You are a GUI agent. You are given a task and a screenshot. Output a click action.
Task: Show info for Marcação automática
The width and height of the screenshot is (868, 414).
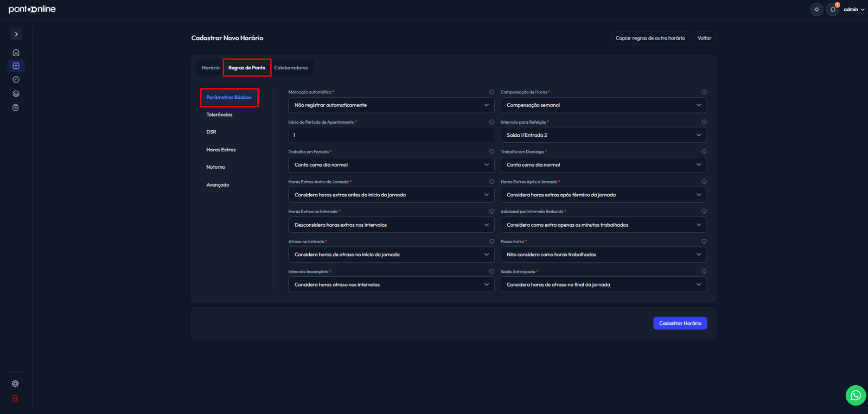[x=492, y=92]
